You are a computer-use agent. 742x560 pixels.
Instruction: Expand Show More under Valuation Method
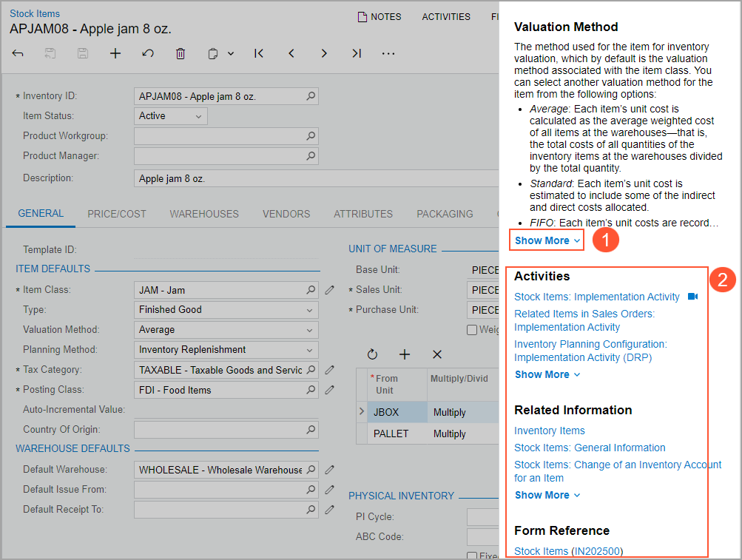pyautogui.click(x=547, y=240)
